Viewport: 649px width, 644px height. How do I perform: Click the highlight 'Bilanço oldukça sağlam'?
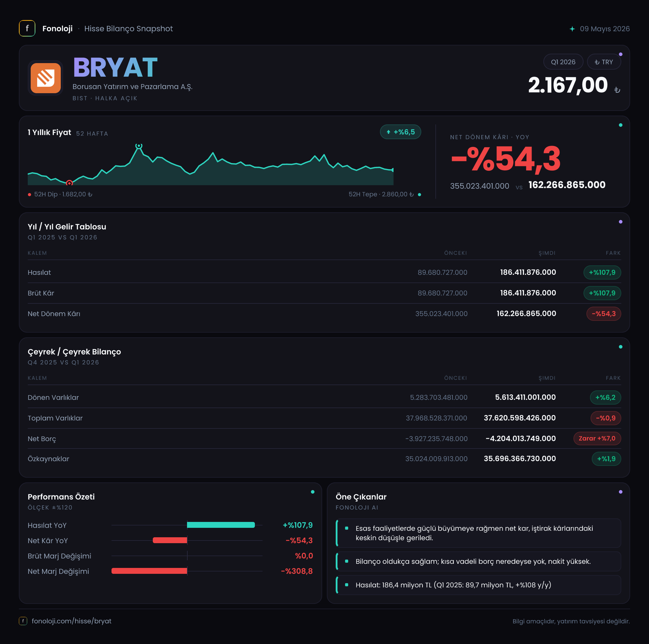point(478,561)
